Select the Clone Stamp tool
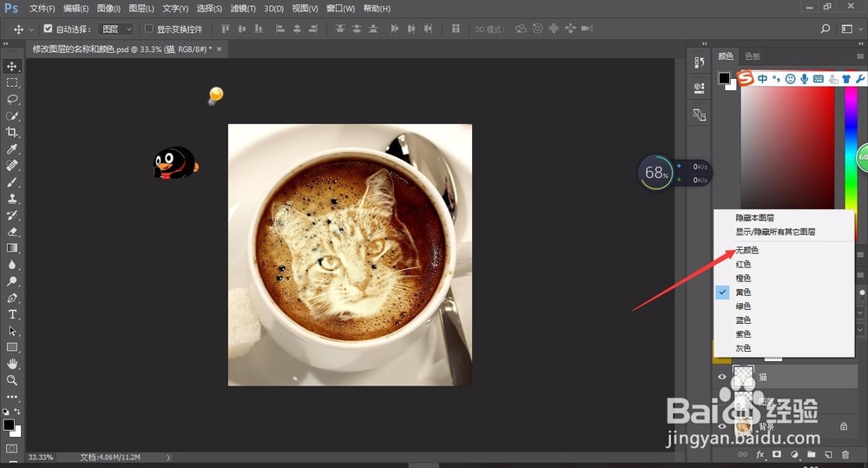Screen dimensions: 868x468 click(x=11, y=199)
